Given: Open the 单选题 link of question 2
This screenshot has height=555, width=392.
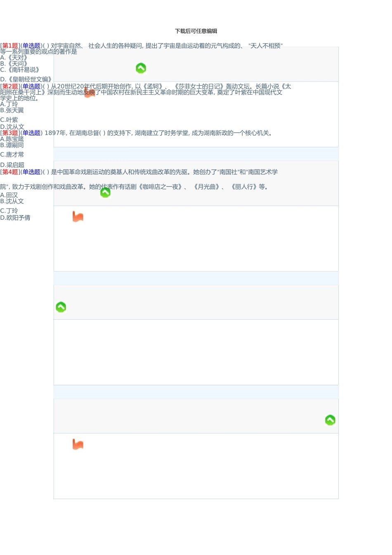Looking at the screenshot, I should coord(31,86).
